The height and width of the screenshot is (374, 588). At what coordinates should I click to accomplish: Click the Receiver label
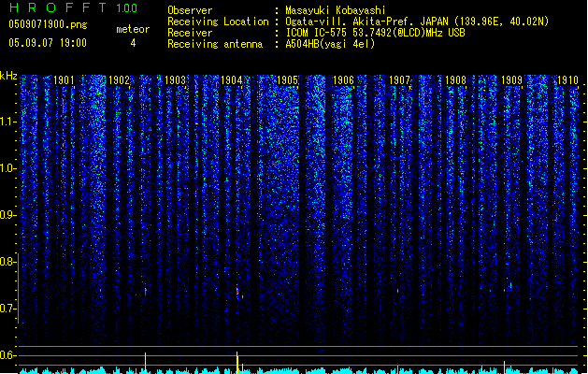190,33
